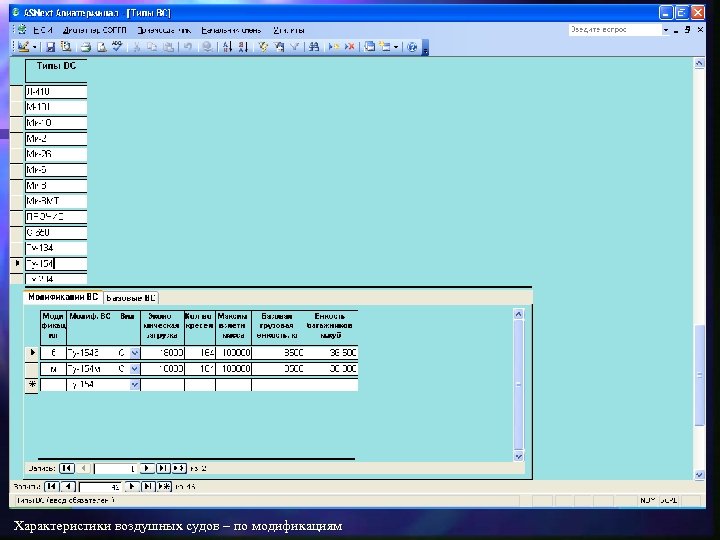
Task: Click the Find binoculars icon
Action: (314, 47)
